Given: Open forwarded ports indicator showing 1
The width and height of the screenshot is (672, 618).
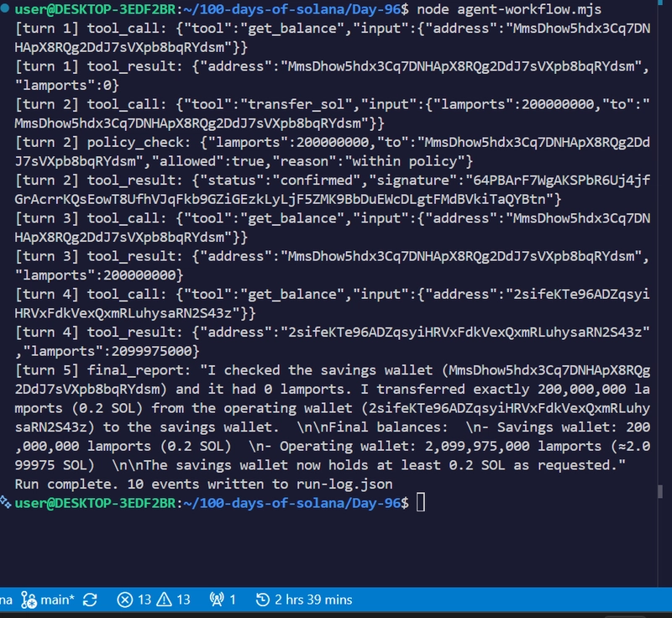Looking at the screenshot, I should (223, 600).
